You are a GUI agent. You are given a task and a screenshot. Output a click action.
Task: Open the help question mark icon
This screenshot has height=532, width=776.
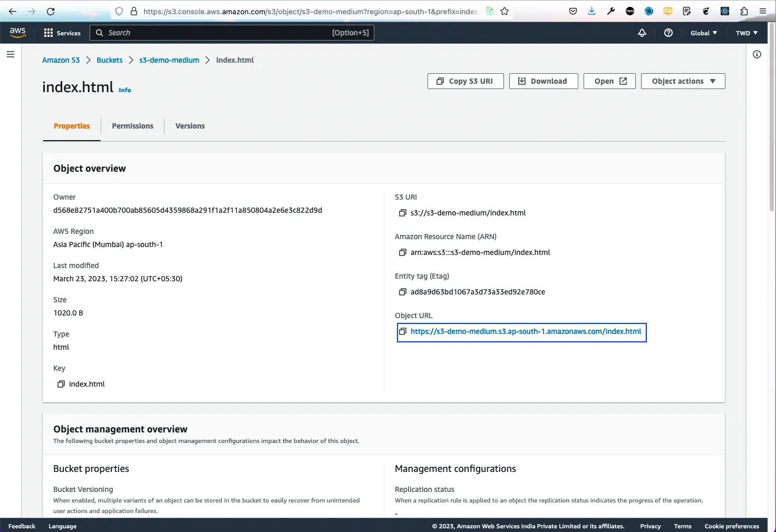coord(668,33)
